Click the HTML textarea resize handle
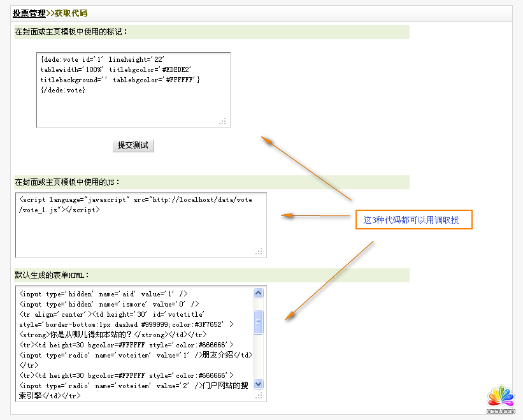The width and height of the screenshot is (523, 420). pyautogui.click(x=259, y=396)
